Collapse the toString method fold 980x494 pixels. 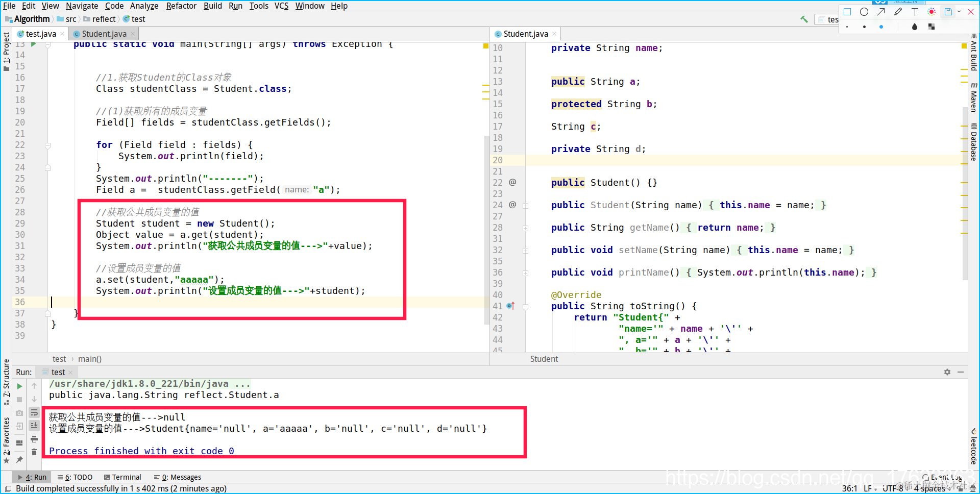[x=525, y=307]
